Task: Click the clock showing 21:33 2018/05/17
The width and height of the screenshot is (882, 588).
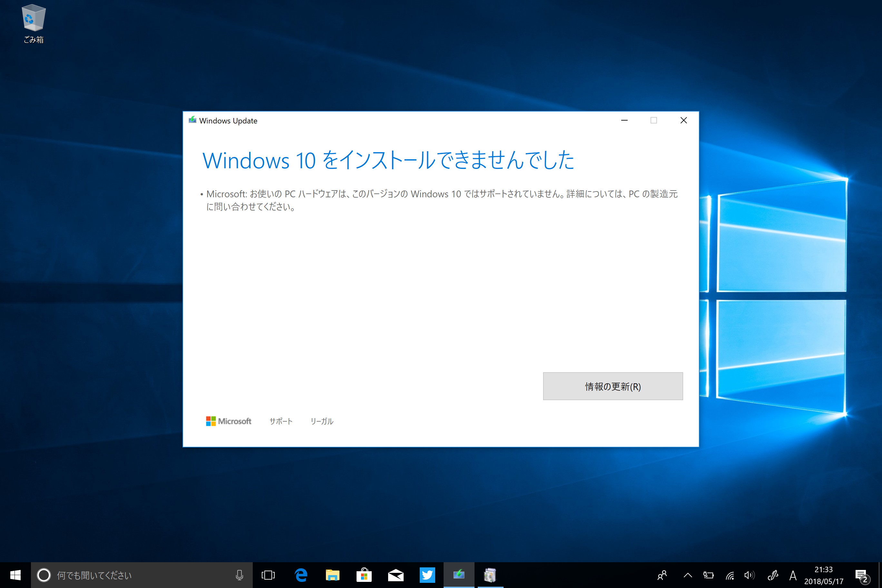Action: pyautogui.click(x=824, y=575)
